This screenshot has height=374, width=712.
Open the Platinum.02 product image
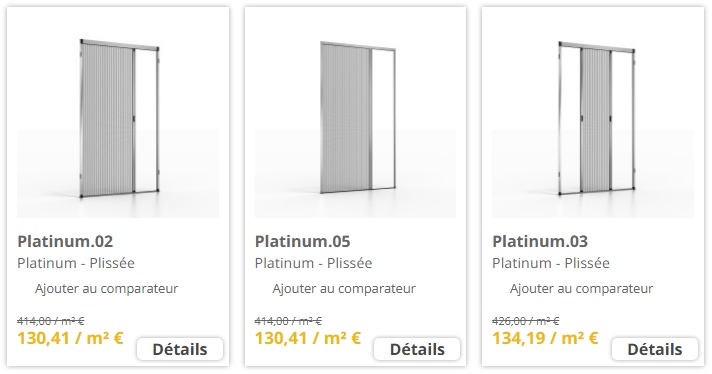[118, 118]
